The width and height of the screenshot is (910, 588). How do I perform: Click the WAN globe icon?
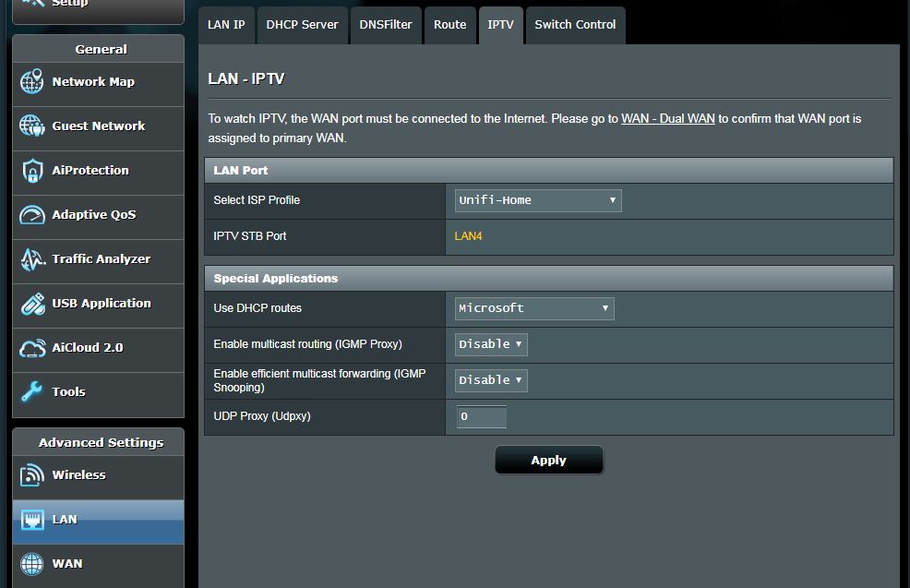pos(32,564)
